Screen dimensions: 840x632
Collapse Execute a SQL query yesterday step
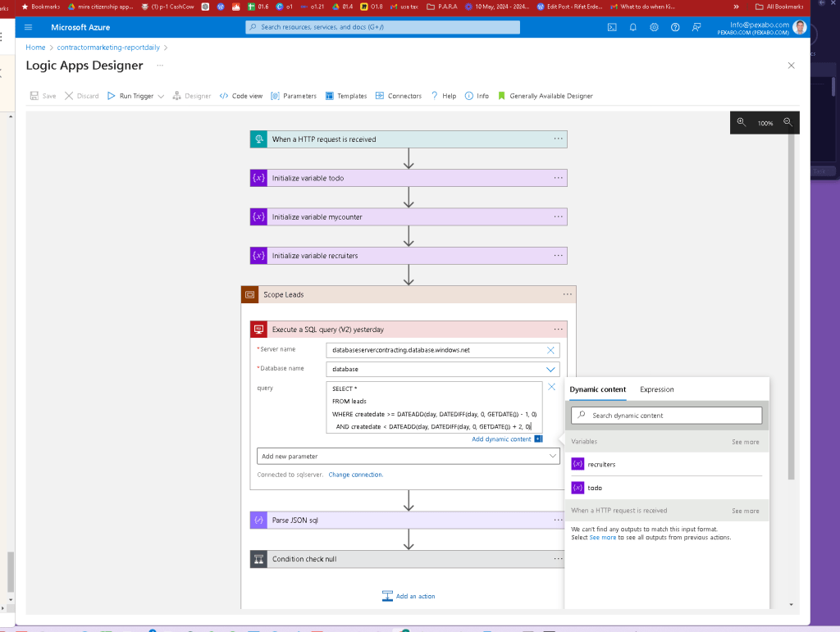click(x=409, y=330)
